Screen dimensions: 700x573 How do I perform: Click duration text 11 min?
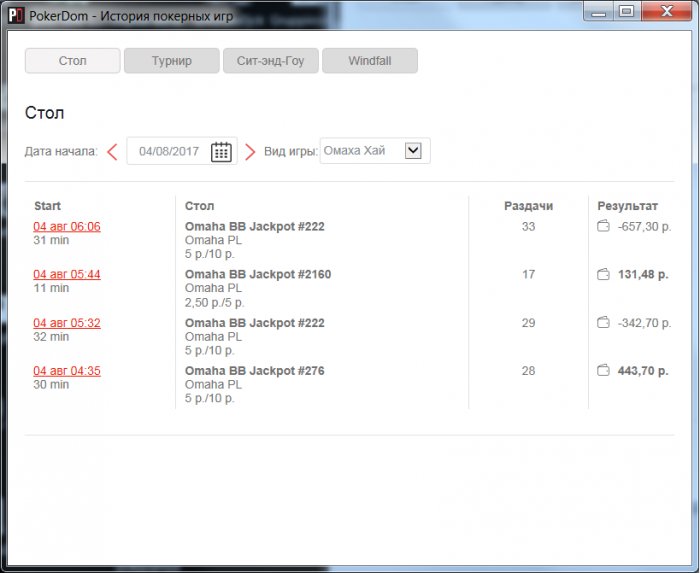tap(51, 288)
